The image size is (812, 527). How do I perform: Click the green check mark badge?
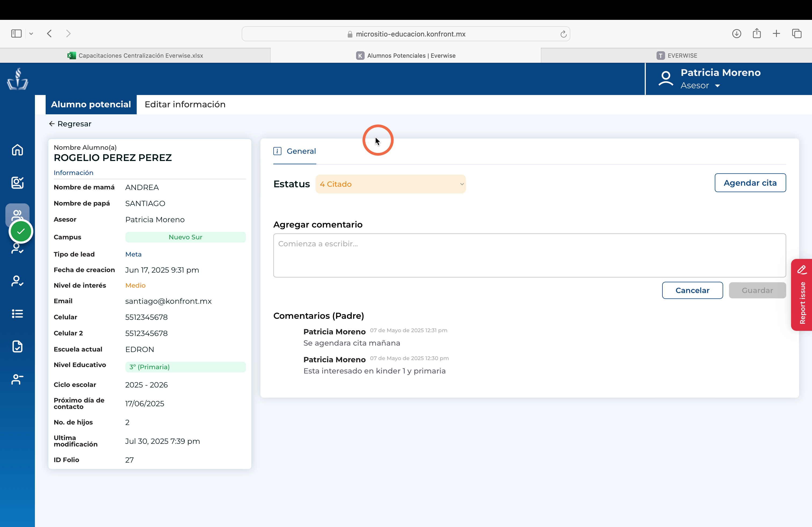pyautogui.click(x=21, y=232)
